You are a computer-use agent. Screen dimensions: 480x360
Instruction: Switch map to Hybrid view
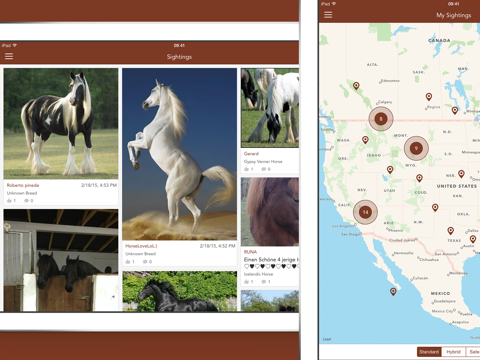coord(453,352)
